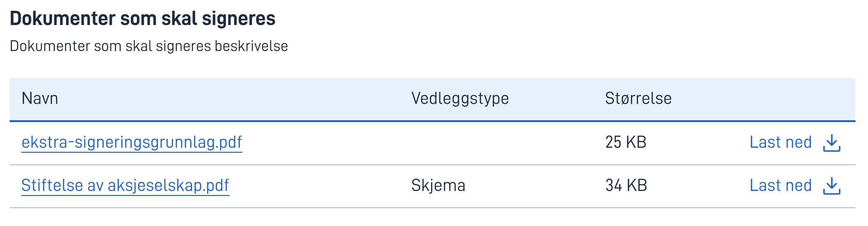Click empty Vedleggstype cell for ekstra-signeringsgrunnlag.pdf

pos(472,142)
